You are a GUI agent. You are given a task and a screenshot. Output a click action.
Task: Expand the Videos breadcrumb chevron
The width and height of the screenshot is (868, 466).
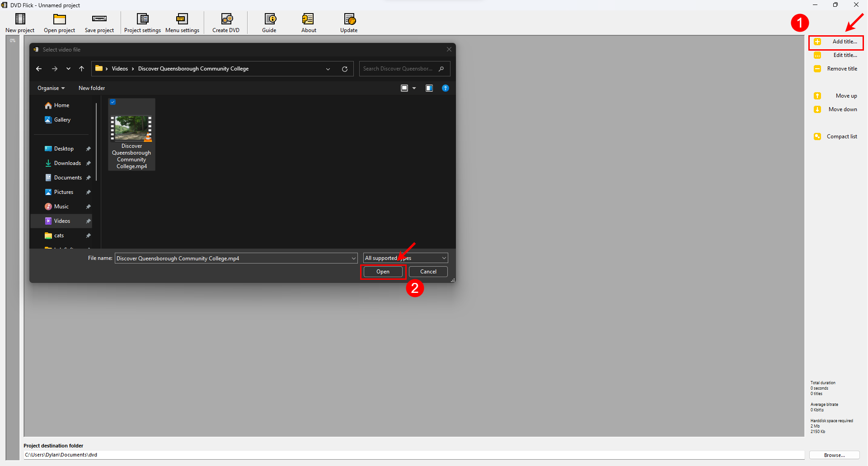(133, 69)
